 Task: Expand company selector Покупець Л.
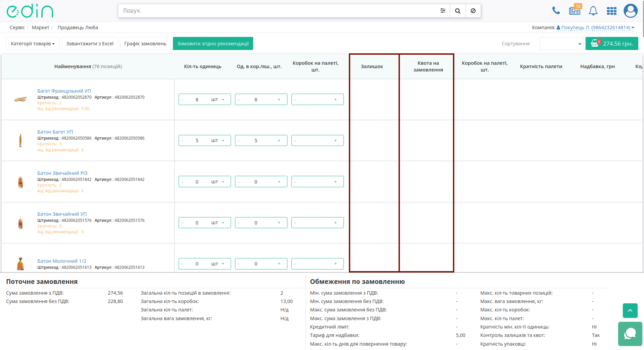tap(595, 28)
